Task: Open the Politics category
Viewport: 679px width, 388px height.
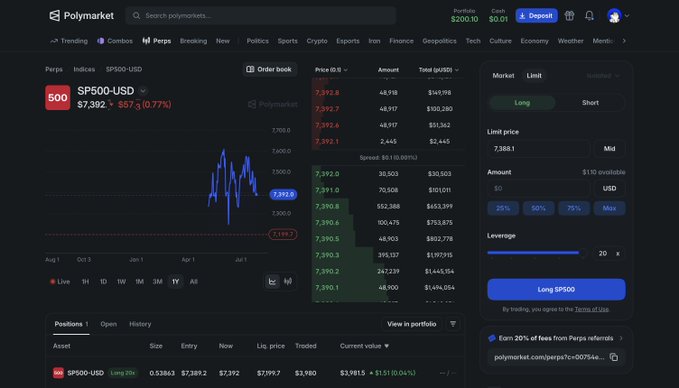Action: (x=257, y=41)
